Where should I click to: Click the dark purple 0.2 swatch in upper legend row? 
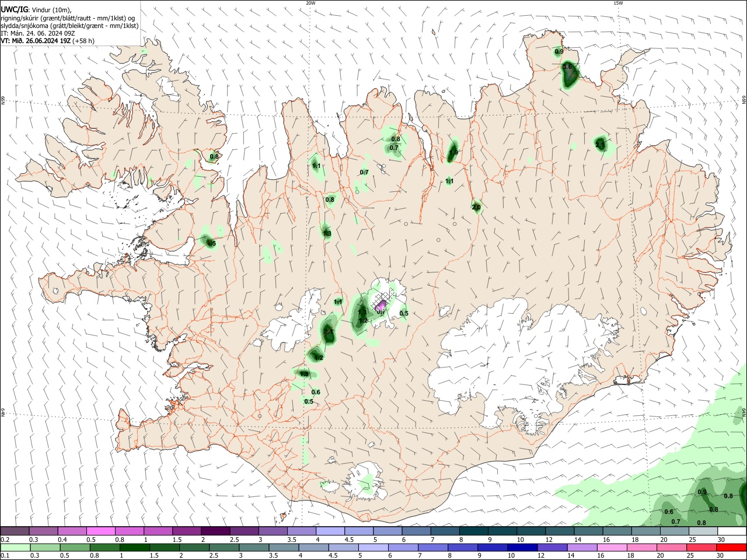pyautogui.click(x=15, y=531)
